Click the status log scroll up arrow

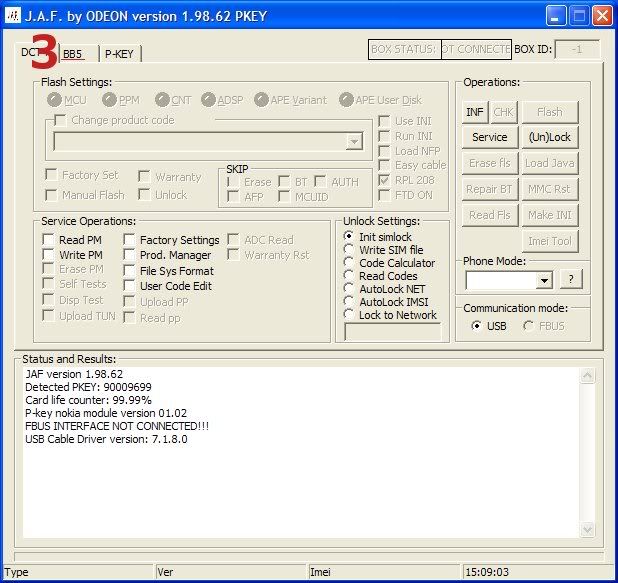pyautogui.click(x=587, y=375)
